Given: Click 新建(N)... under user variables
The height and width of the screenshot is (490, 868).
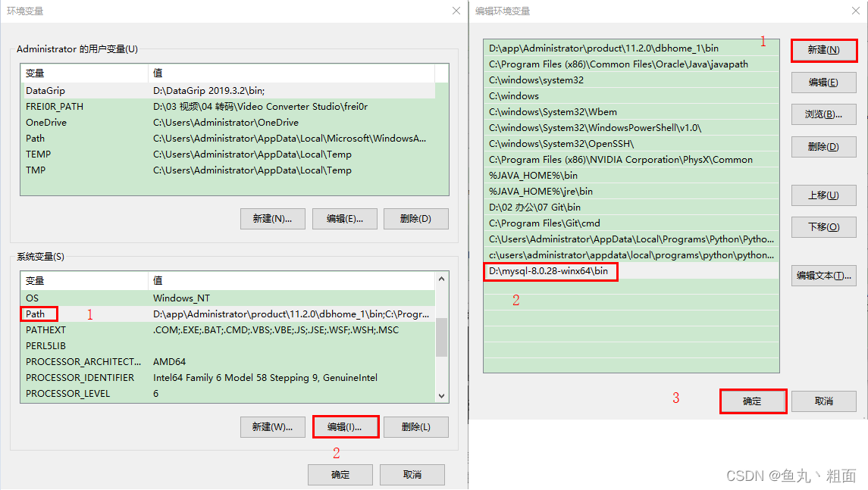Looking at the screenshot, I should (x=273, y=219).
